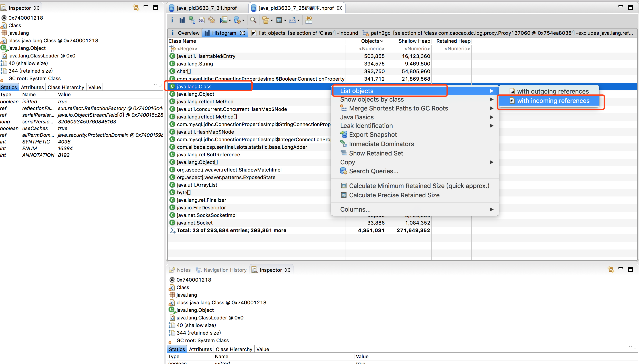Viewport: 639px width, 364px height.
Task: Click the Shallow Heap <Numeric> filter field
Action: 408,49
